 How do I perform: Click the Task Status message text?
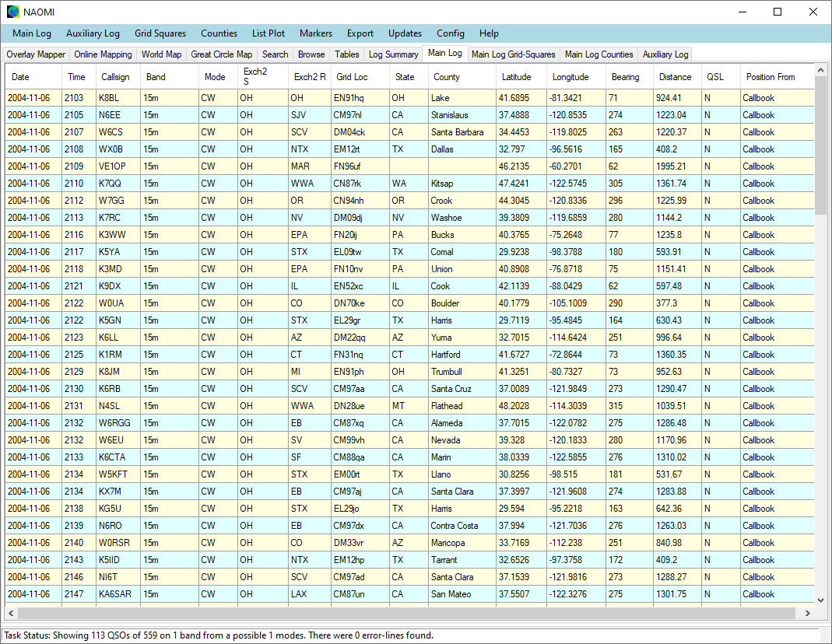pos(219,635)
